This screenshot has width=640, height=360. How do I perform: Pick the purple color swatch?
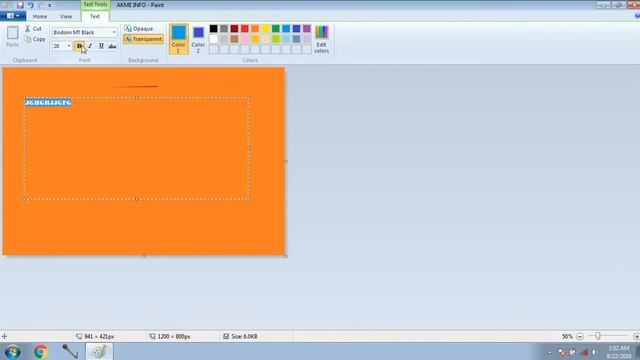(307, 29)
